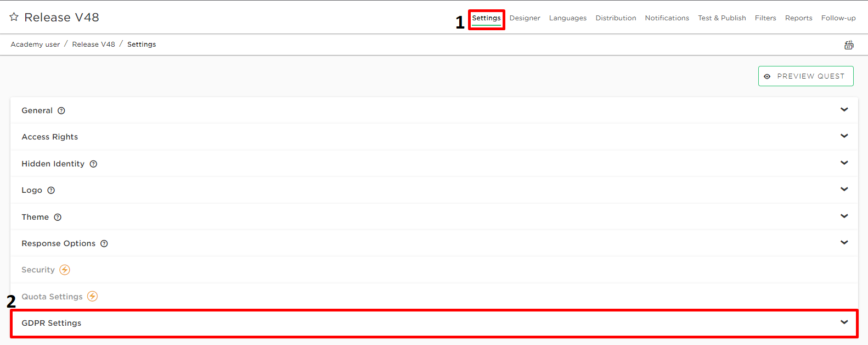
Task: Go to the Test & Publish tab
Action: pos(722,18)
